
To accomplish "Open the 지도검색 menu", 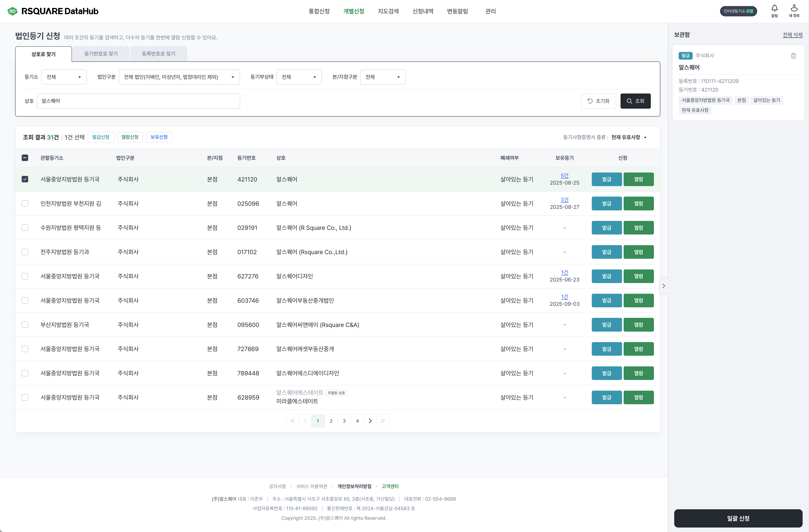I will pyautogui.click(x=388, y=11).
